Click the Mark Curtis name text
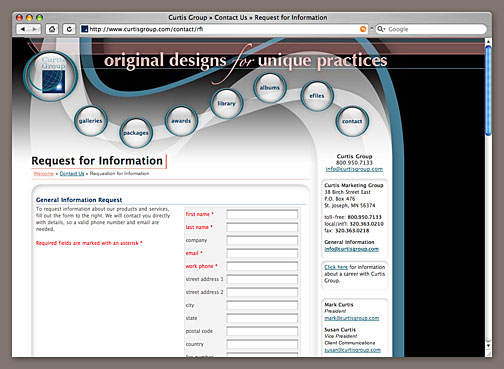 pos(339,305)
